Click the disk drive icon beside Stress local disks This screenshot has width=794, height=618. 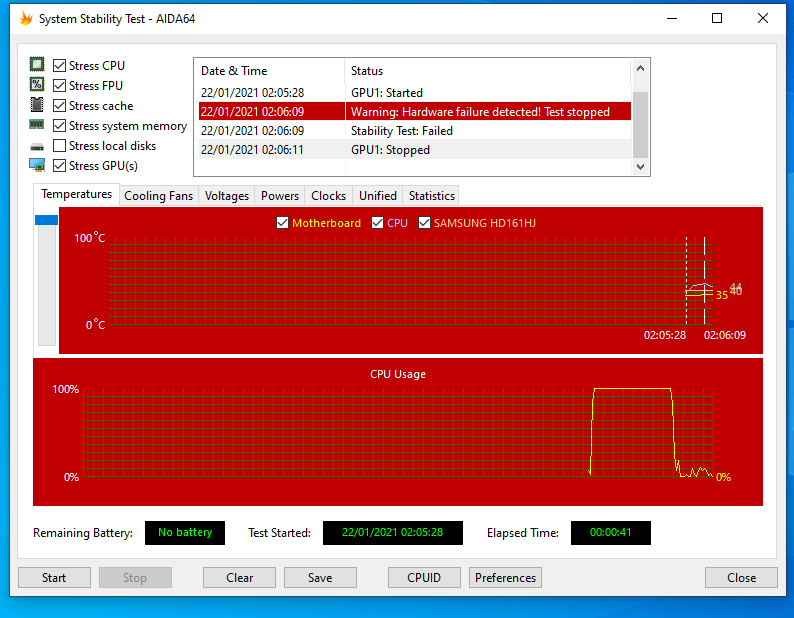[36, 147]
